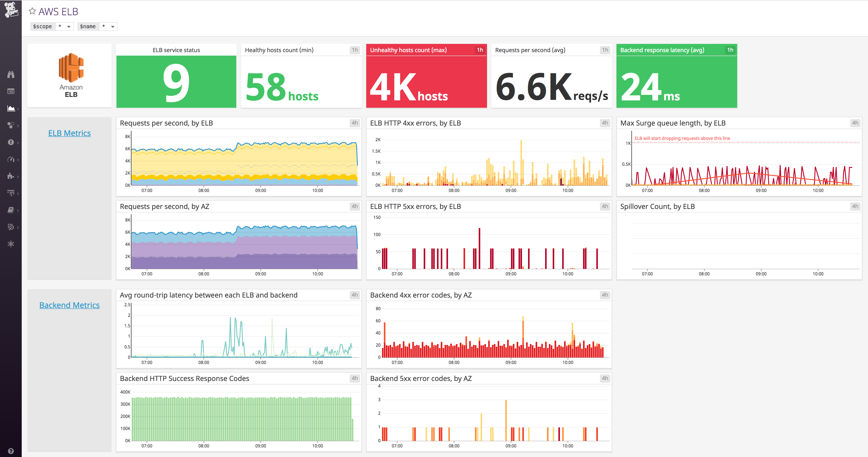The width and height of the screenshot is (868, 457).
Task: Click the pipeline icon in the sidebar
Action: coord(11,193)
